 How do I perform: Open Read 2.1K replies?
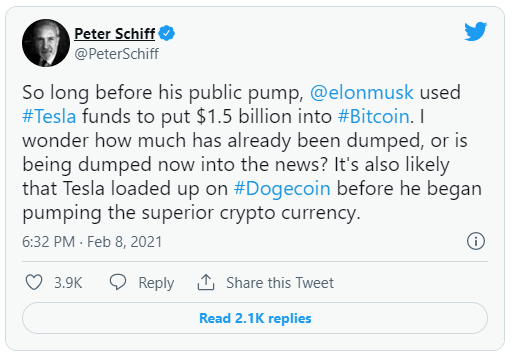[x=255, y=318]
